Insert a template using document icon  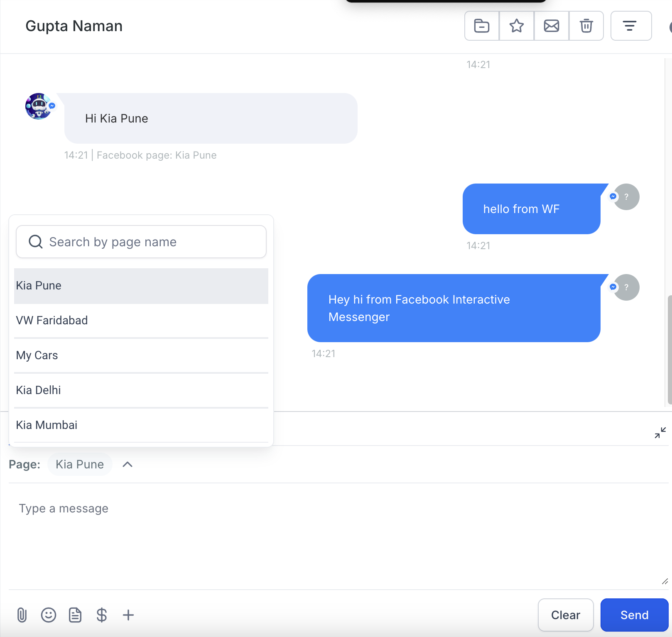coord(75,615)
